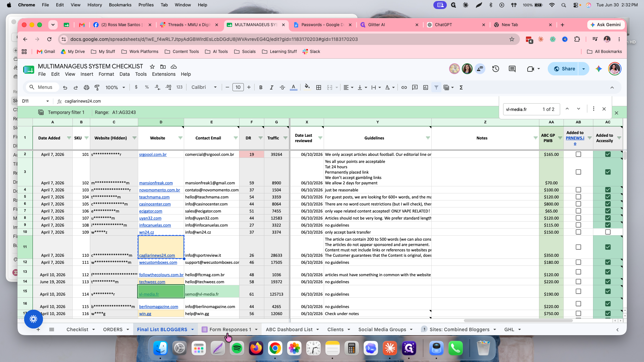This screenshot has width=644, height=362.
Task: Switch to the ABC Dashboard List sheet
Action: [x=289, y=329]
